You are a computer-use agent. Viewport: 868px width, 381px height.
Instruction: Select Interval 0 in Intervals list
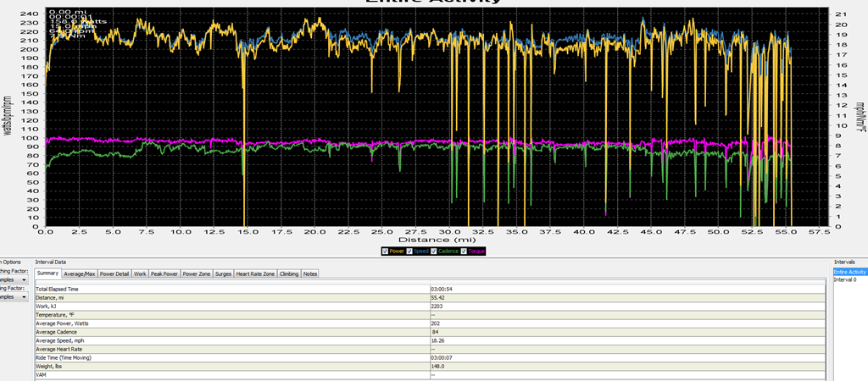(x=845, y=279)
